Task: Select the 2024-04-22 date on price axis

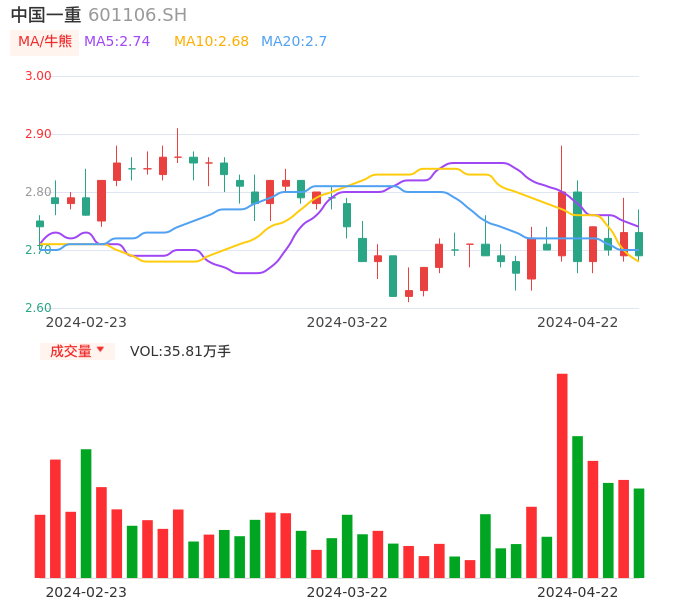Action: (578, 322)
